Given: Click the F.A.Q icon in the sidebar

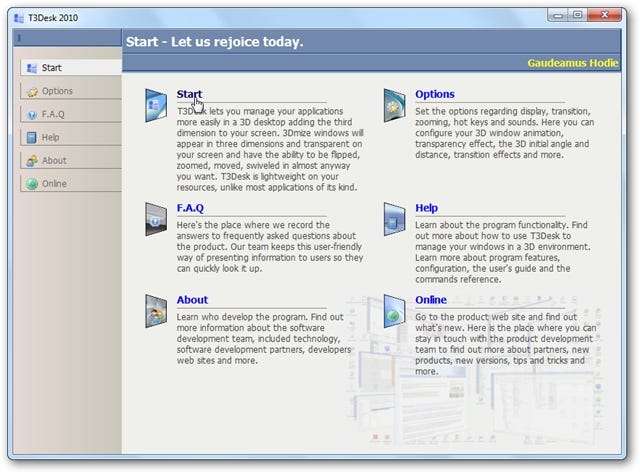Looking at the screenshot, I should [32, 115].
